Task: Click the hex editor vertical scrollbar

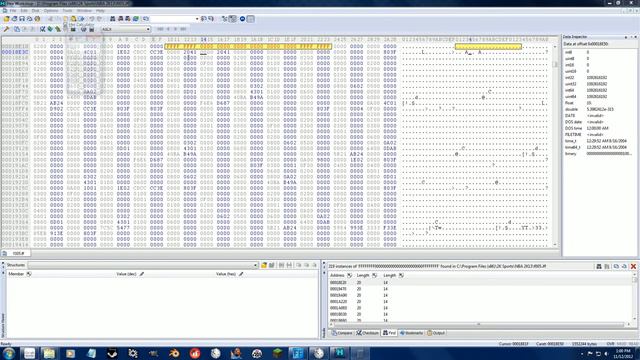Action: [555, 145]
